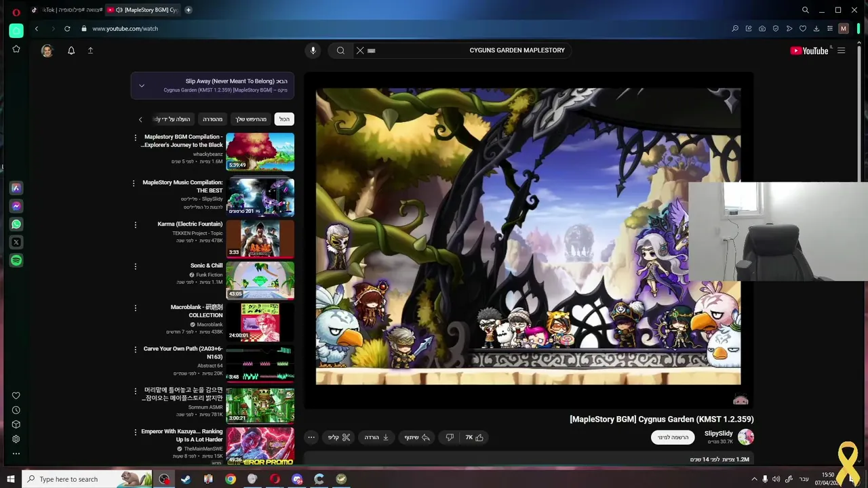Select the 'מהסדרה' filter chip
868x488 pixels.
212,119
